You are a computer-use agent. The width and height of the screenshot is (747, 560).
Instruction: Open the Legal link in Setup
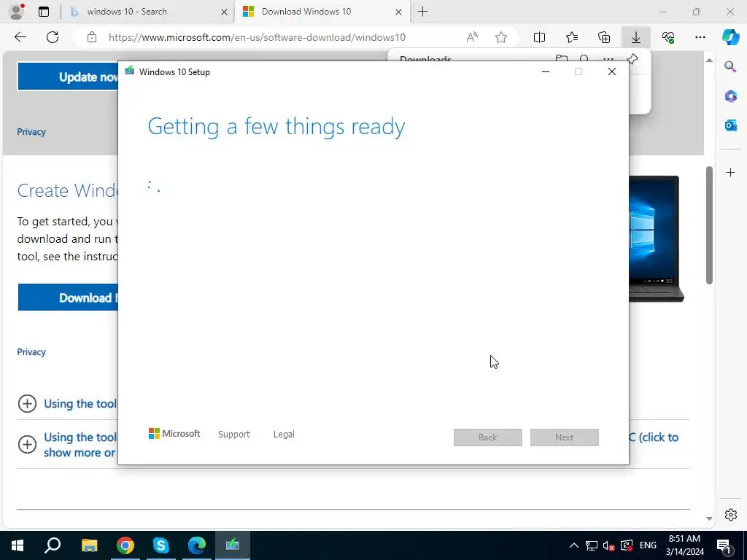(284, 435)
